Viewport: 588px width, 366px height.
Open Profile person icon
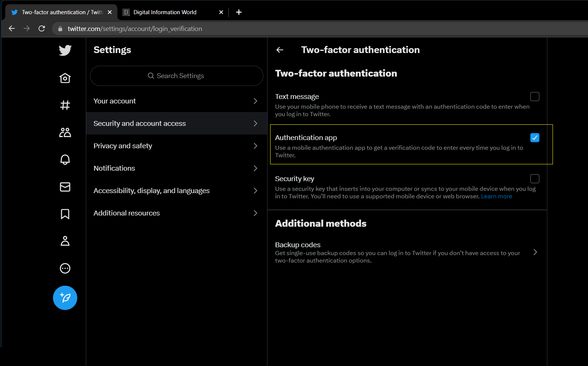(65, 241)
